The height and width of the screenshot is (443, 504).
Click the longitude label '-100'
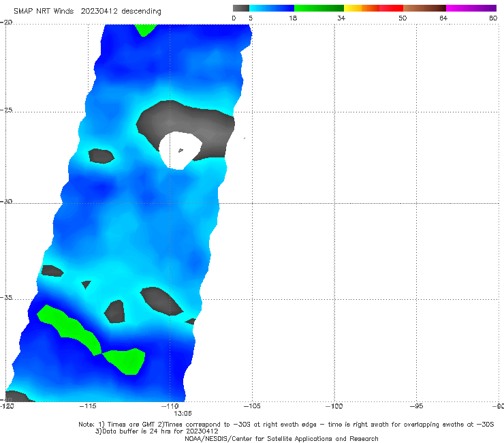(x=334, y=406)
